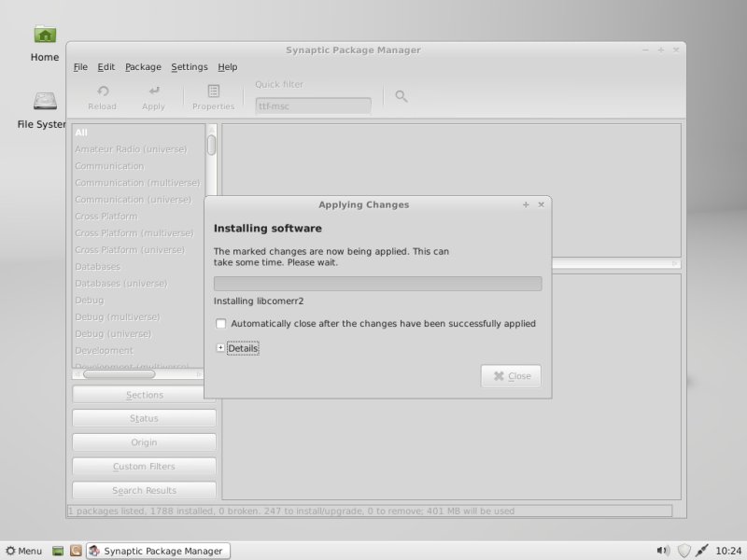This screenshot has height=560, width=747.
Task: Minimize the Synaptic Package Manager window
Action: click(645, 50)
